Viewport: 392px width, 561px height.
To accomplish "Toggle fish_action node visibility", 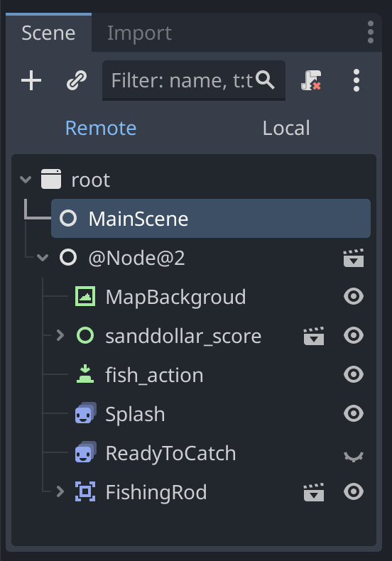I will click(354, 375).
